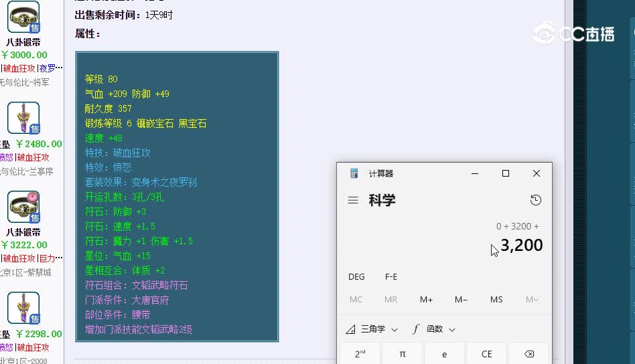Click the MS memory store button
This screenshot has width=635, height=364.
[x=496, y=300]
